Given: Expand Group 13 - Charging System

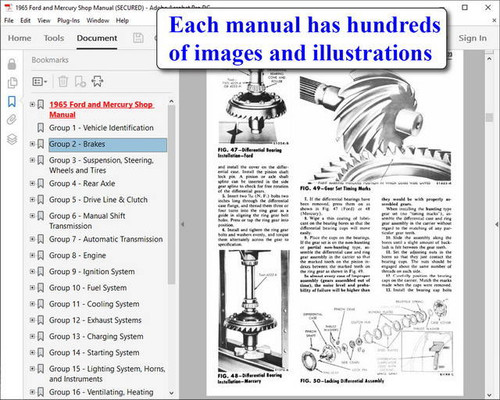Looking at the screenshot, I should tap(32, 336).
